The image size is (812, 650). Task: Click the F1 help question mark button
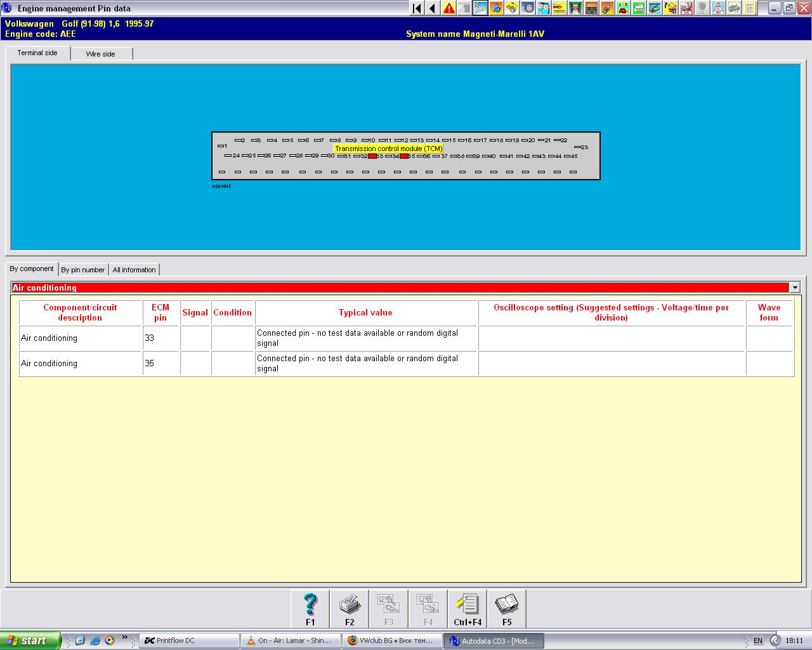coord(310,608)
